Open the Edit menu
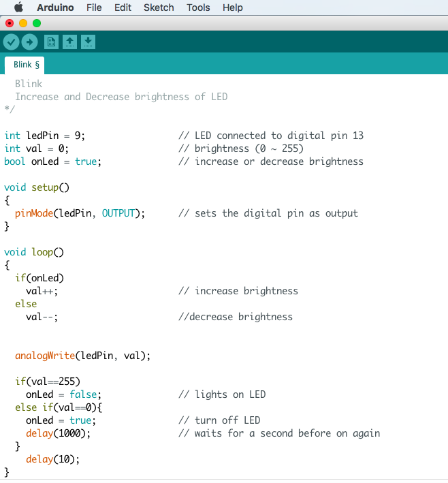The width and height of the screenshot is (448, 483). point(123,7)
